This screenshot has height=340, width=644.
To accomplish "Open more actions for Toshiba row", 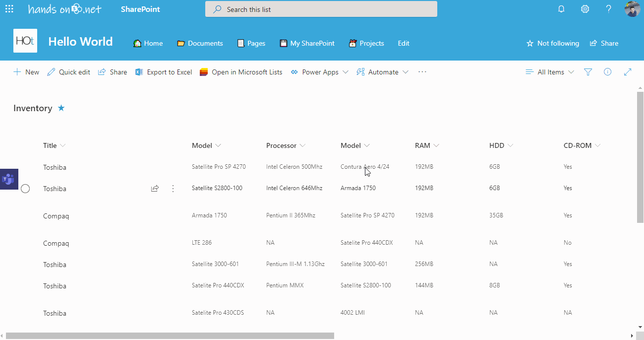I will (x=173, y=189).
